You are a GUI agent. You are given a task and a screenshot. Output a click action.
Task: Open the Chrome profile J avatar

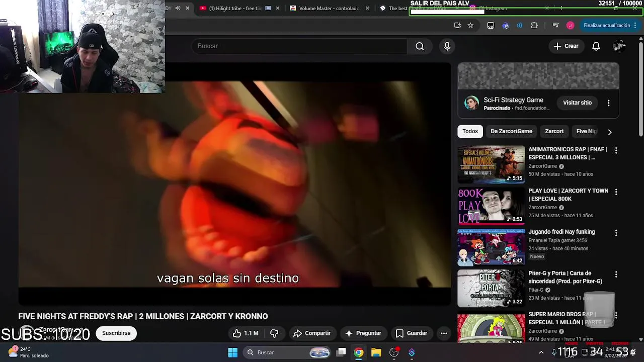(x=570, y=25)
